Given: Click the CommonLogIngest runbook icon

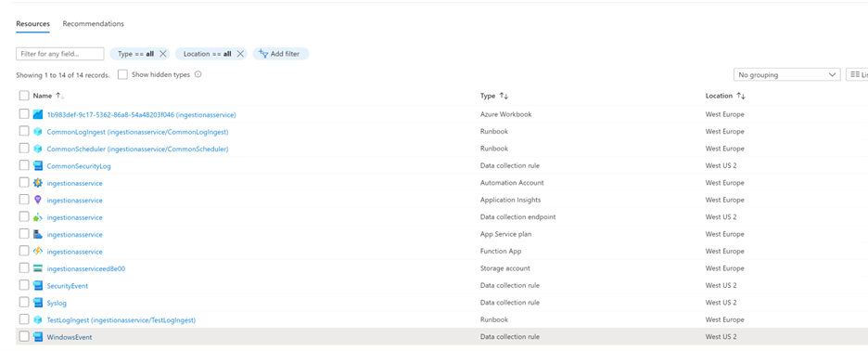Looking at the screenshot, I should tap(38, 132).
